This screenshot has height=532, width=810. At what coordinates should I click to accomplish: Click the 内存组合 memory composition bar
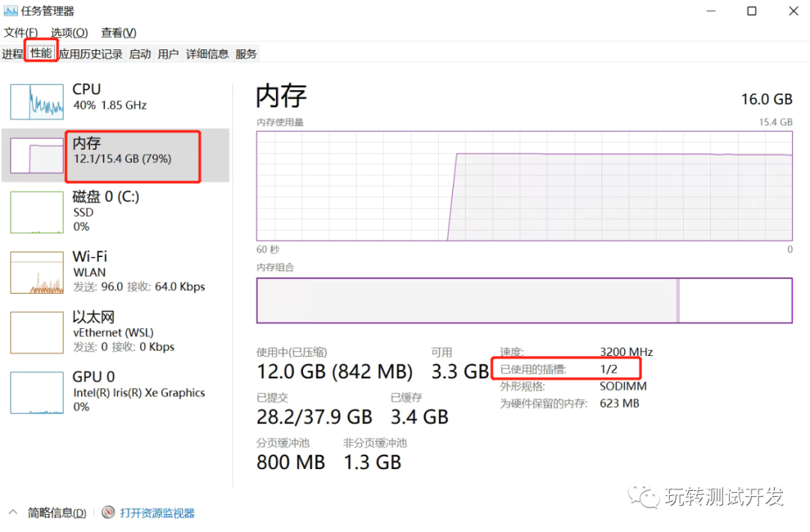[525, 300]
